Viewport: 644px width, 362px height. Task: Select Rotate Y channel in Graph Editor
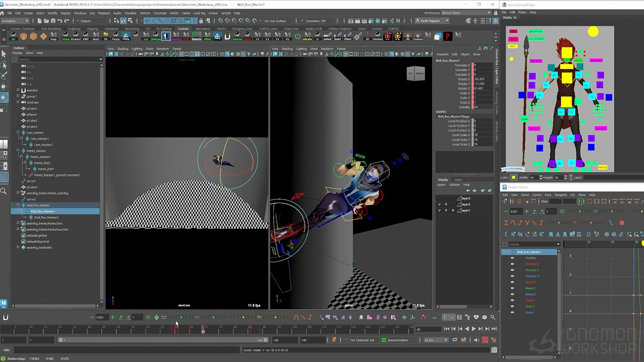point(530,288)
